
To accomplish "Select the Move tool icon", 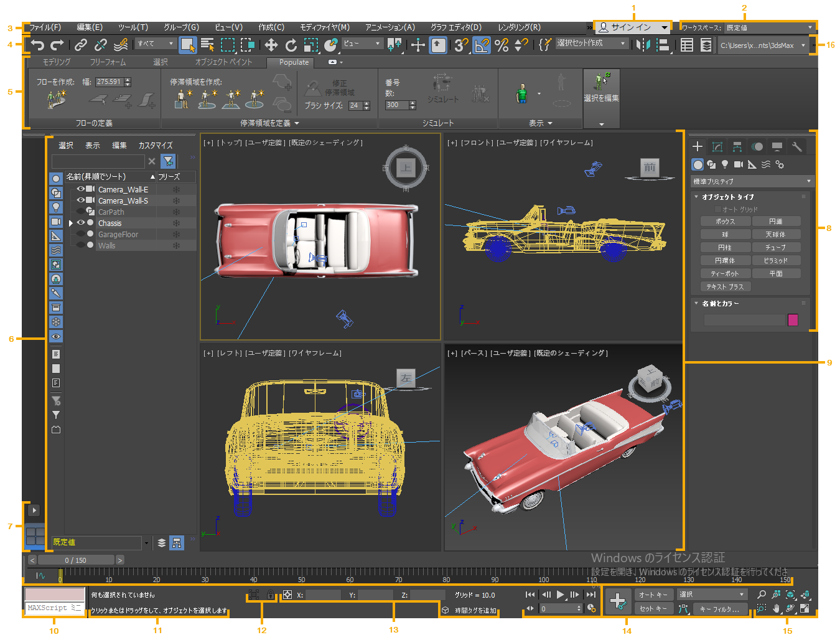I will [x=271, y=45].
